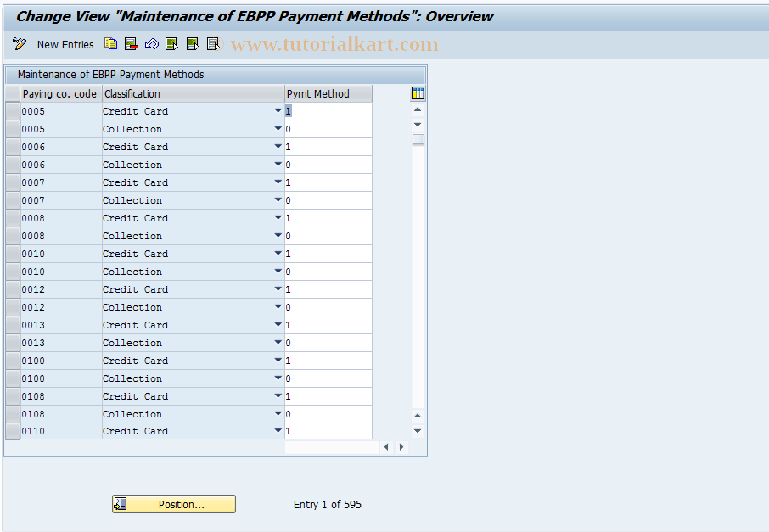Click paying company code 0108 Collection cell
This screenshot has height=532, width=769.
point(61,414)
